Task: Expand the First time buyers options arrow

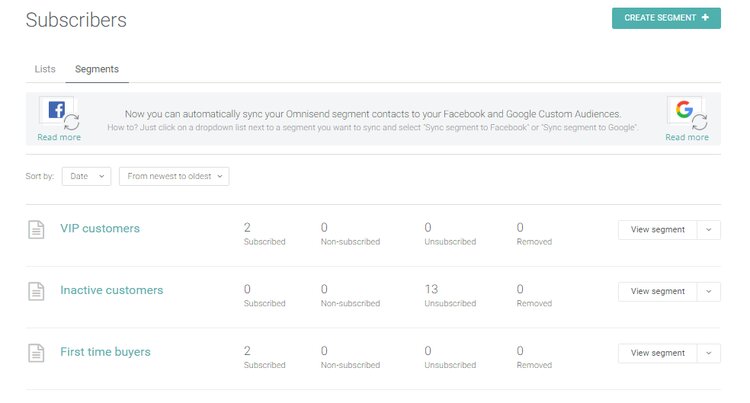Action: click(708, 353)
